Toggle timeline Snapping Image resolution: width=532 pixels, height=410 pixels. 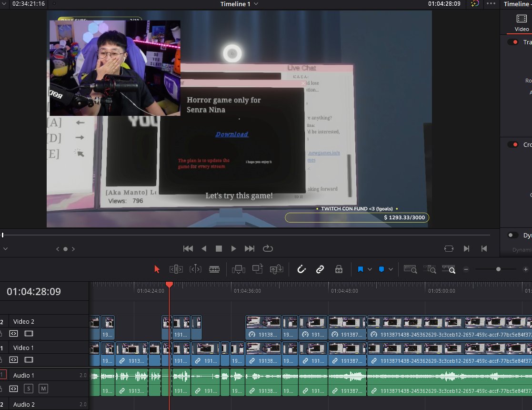[x=301, y=269]
